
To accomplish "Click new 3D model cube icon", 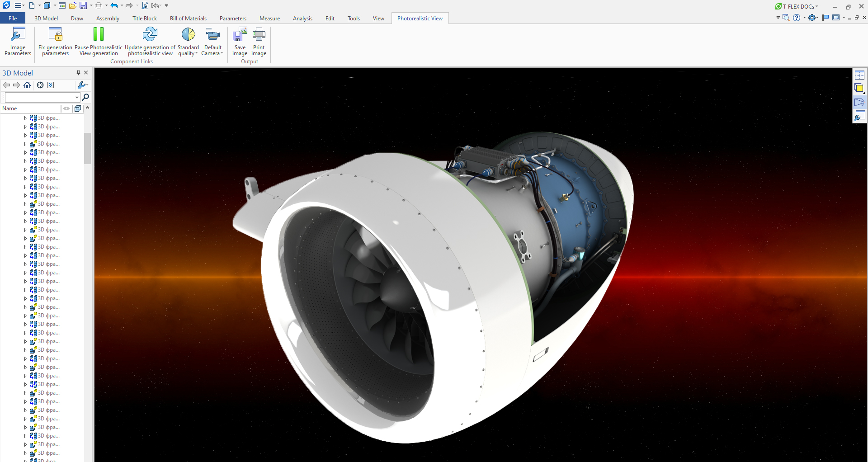I will pyautogui.click(x=47, y=5).
